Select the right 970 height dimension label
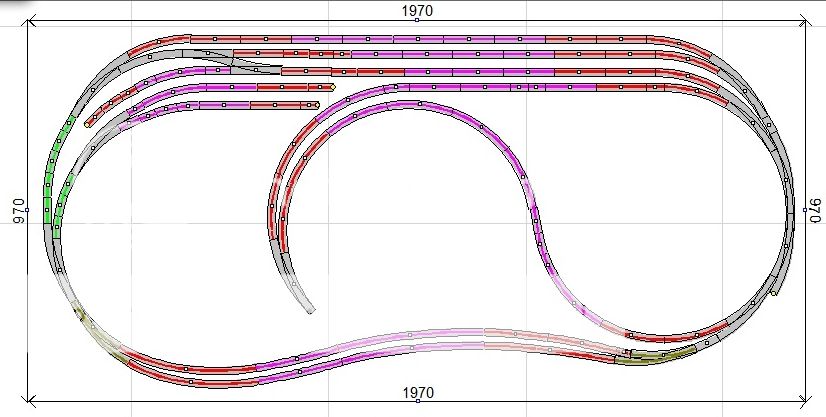 pyautogui.click(x=814, y=209)
